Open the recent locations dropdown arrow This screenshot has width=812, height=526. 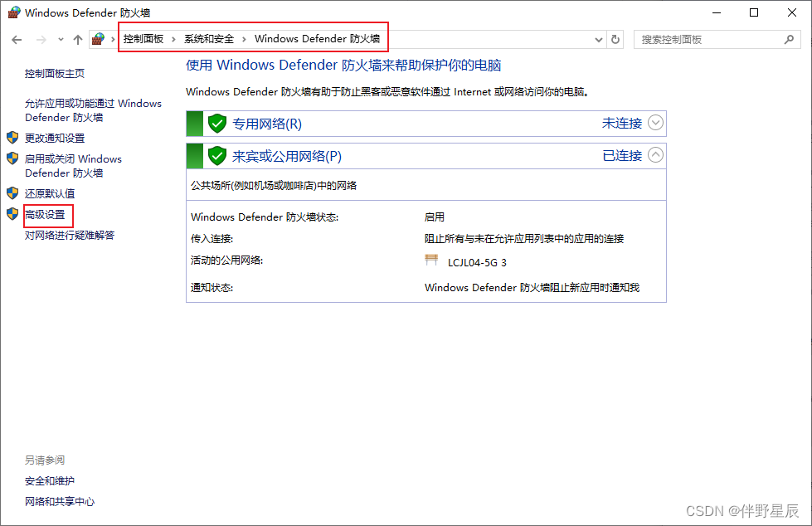(x=61, y=39)
